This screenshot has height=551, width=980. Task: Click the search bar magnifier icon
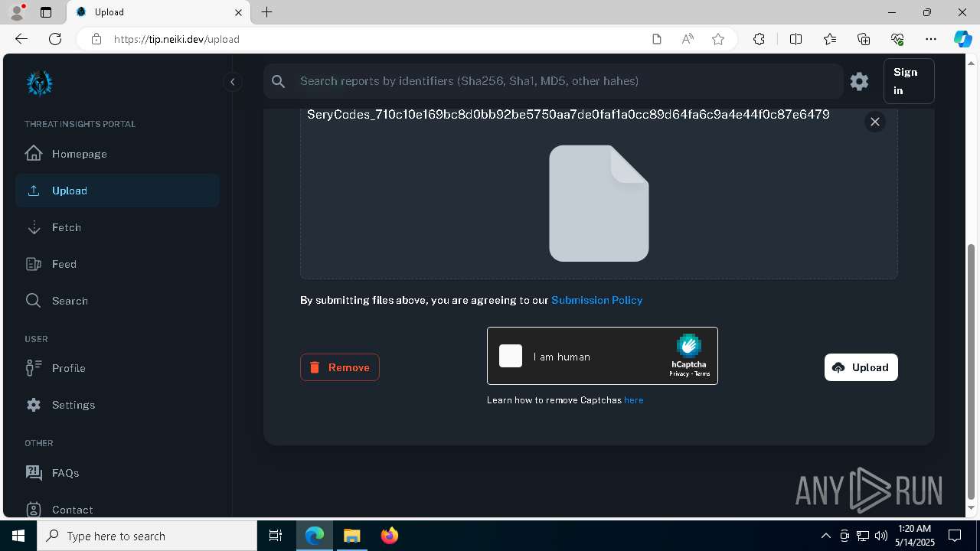(x=279, y=81)
